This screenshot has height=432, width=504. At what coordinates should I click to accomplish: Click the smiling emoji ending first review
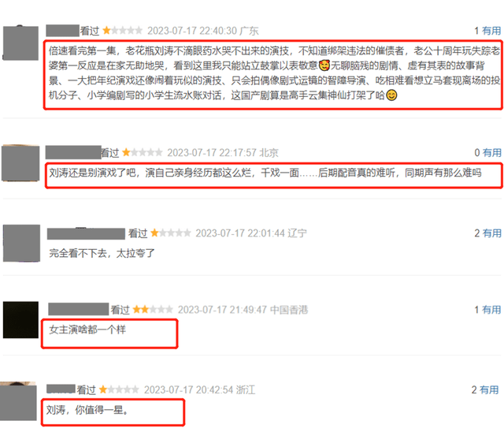pos(391,95)
